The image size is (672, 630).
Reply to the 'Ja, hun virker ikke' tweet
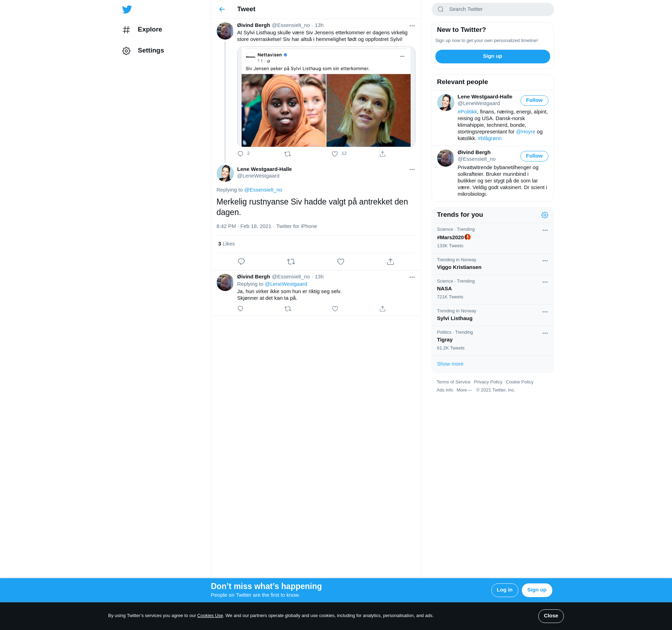(x=240, y=309)
